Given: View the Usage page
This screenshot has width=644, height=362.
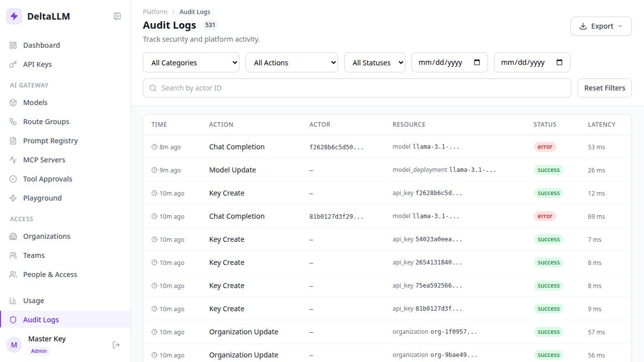Looking at the screenshot, I should tap(65, 301).
